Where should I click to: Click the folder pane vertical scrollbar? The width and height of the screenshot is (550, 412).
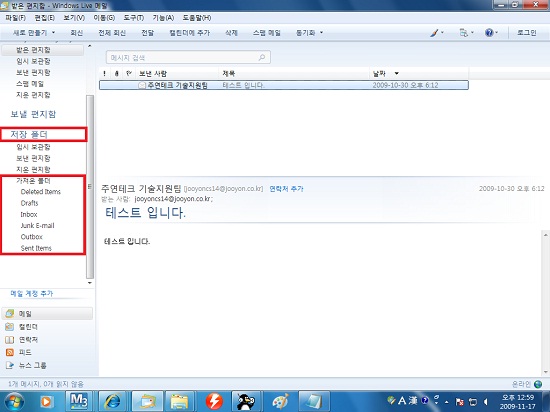coord(90,186)
